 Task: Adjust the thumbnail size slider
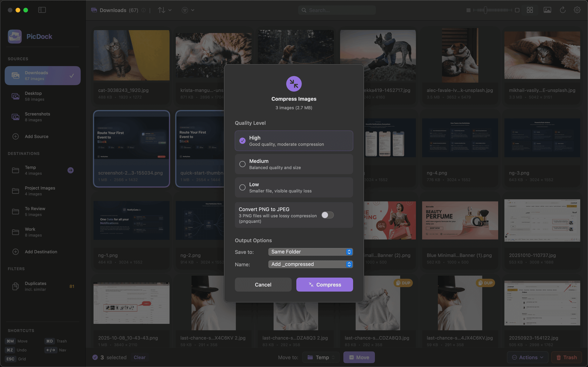[486, 10]
